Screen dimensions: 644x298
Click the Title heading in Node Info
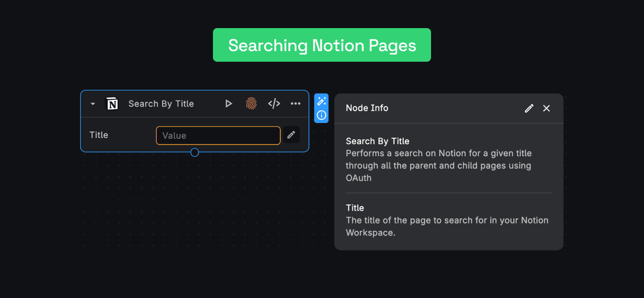355,208
